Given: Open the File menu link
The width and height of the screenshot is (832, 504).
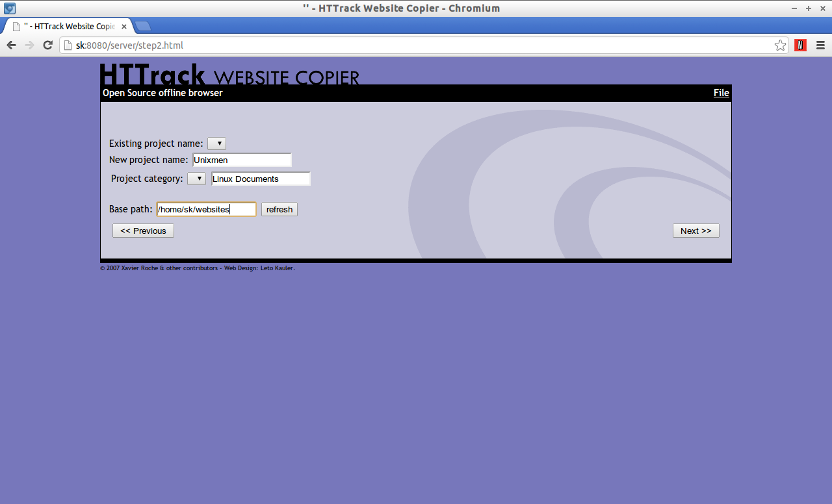Looking at the screenshot, I should pos(721,93).
